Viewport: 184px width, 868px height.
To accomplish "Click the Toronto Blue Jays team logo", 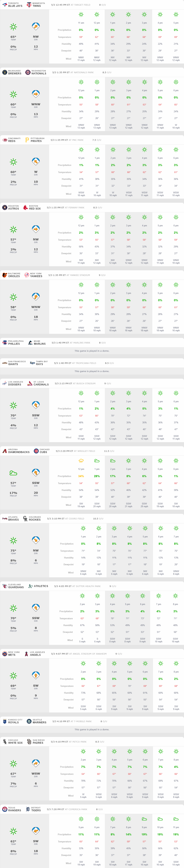I will pyautogui.click(x=5, y=5).
